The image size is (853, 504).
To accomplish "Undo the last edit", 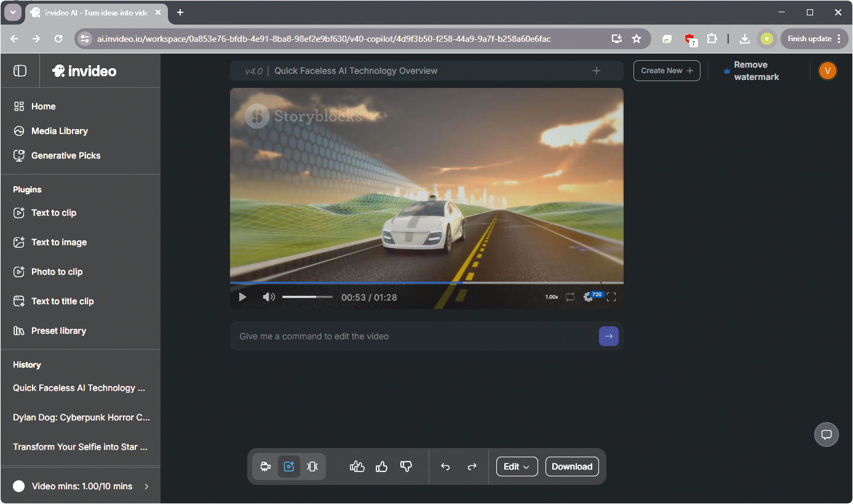I will coord(446,467).
